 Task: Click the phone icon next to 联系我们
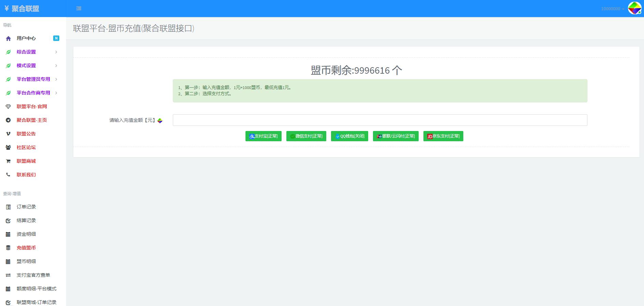[x=9, y=175]
